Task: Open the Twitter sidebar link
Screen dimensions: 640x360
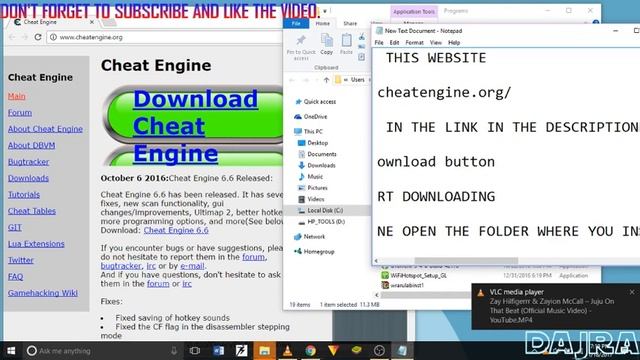Action: 20,260
